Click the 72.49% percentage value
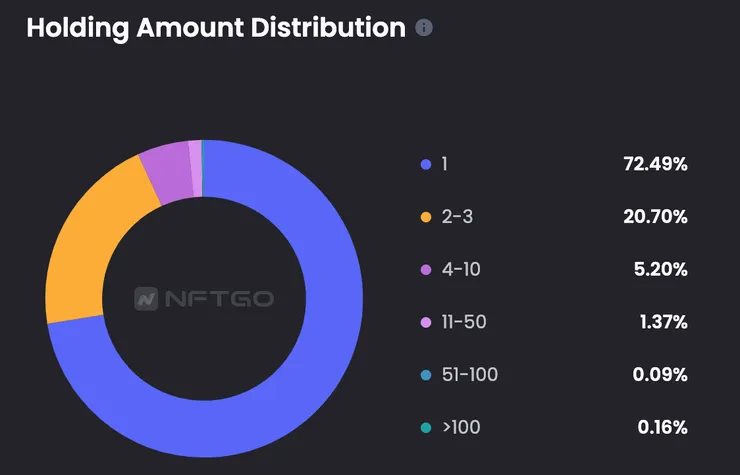Viewport: 740px width, 475px height. (x=655, y=164)
